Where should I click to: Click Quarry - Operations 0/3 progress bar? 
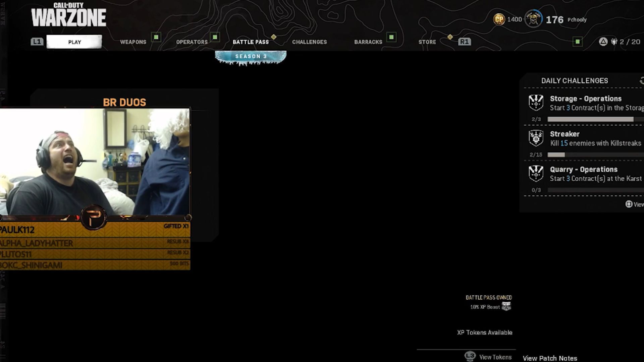596,190
